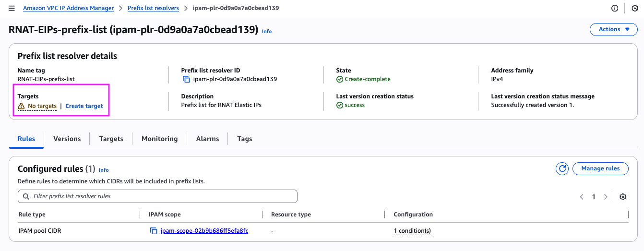The image size is (644, 251).
Task: Click the Create target link
Action: point(84,106)
